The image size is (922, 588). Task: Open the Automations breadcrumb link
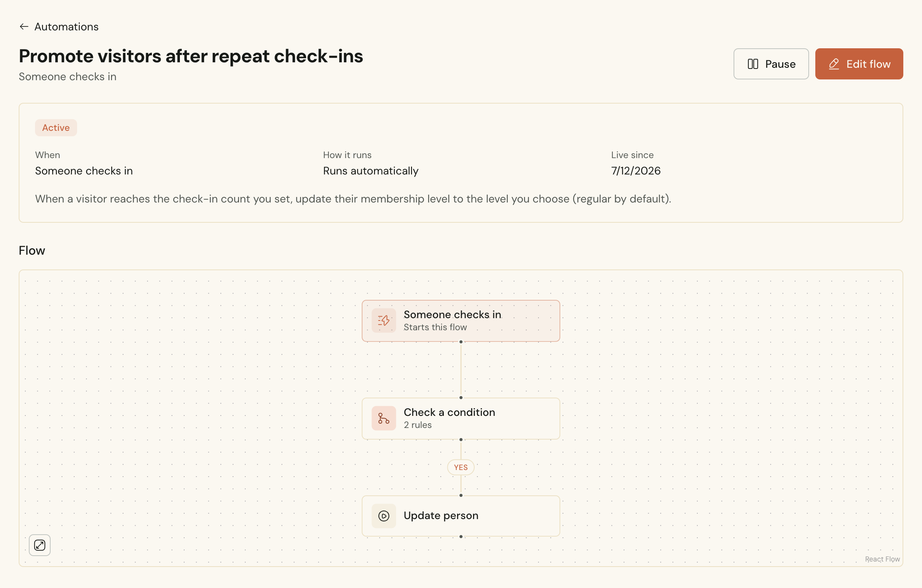pos(66,26)
